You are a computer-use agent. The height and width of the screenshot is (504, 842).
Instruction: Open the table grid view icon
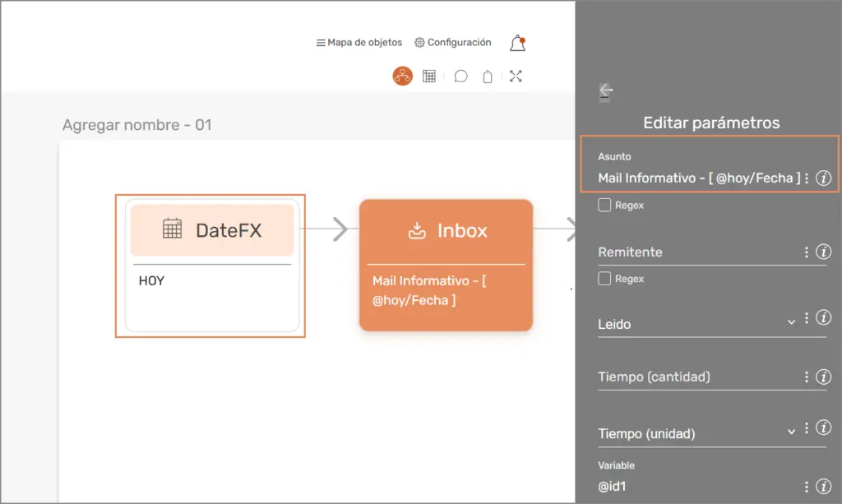(429, 76)
